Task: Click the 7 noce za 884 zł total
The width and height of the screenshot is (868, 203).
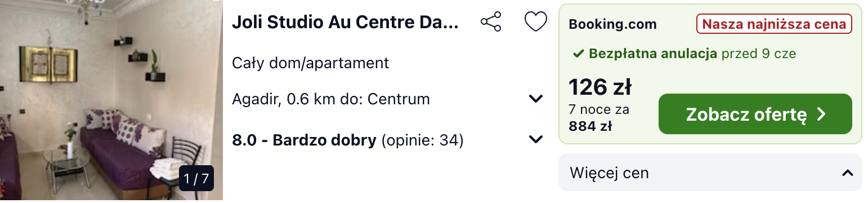Action: [599, 118]
